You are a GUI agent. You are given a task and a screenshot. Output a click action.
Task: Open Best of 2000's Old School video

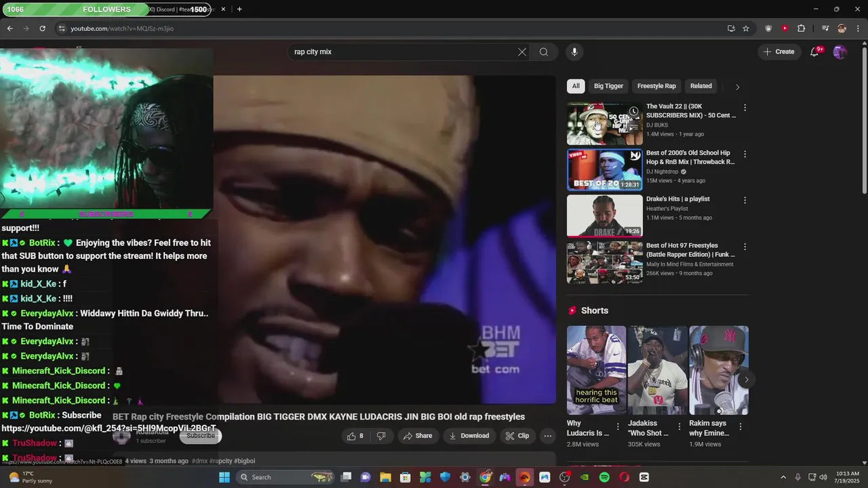(x=604, y=170)
